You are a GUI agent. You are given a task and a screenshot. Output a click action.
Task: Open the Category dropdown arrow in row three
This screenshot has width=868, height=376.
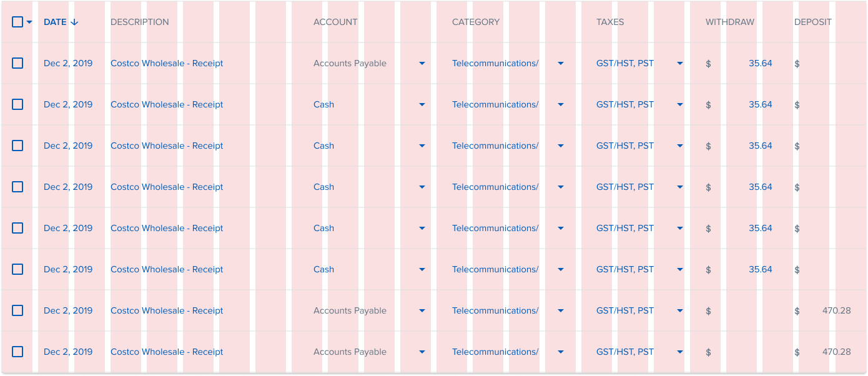[x=561, y=146]
